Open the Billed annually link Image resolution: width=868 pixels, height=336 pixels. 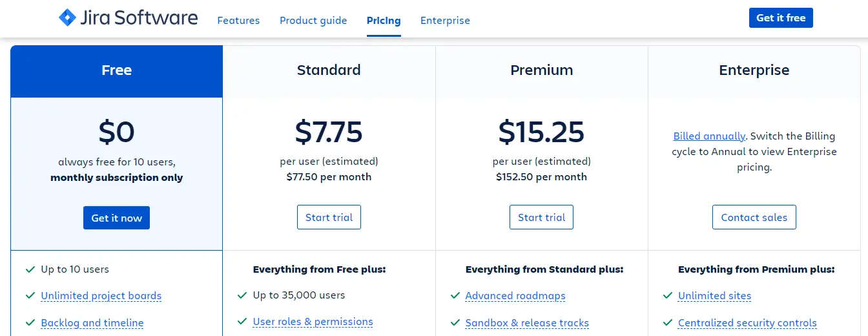(709, 136)
